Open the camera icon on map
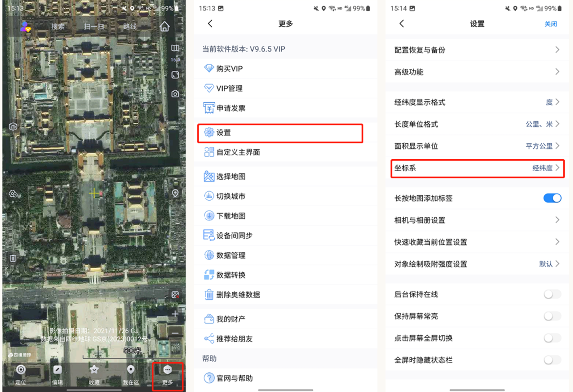The image size is (573, 392). 175,94
